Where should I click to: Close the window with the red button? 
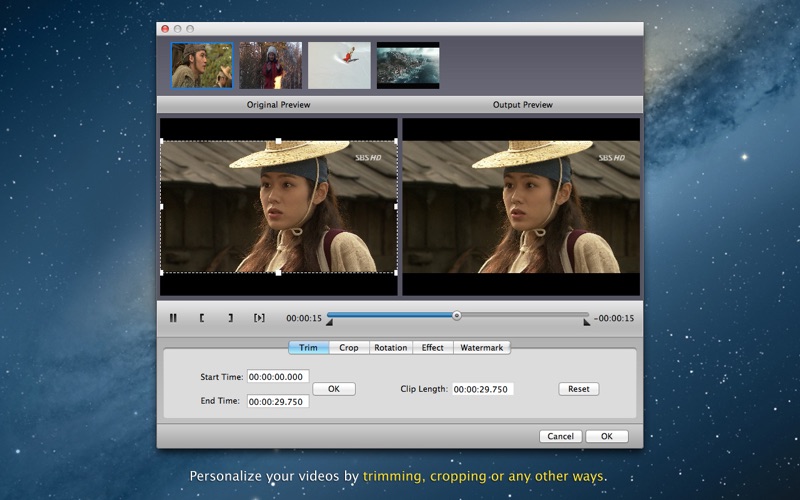point(165,29)
